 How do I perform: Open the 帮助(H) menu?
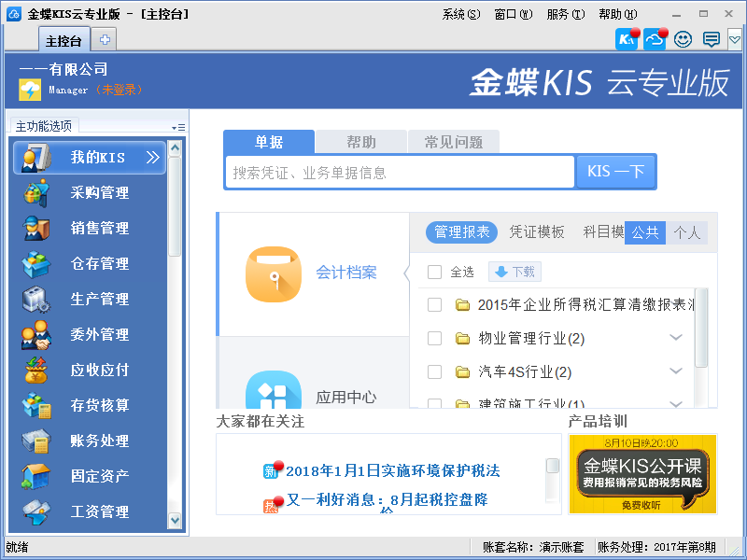618,14
